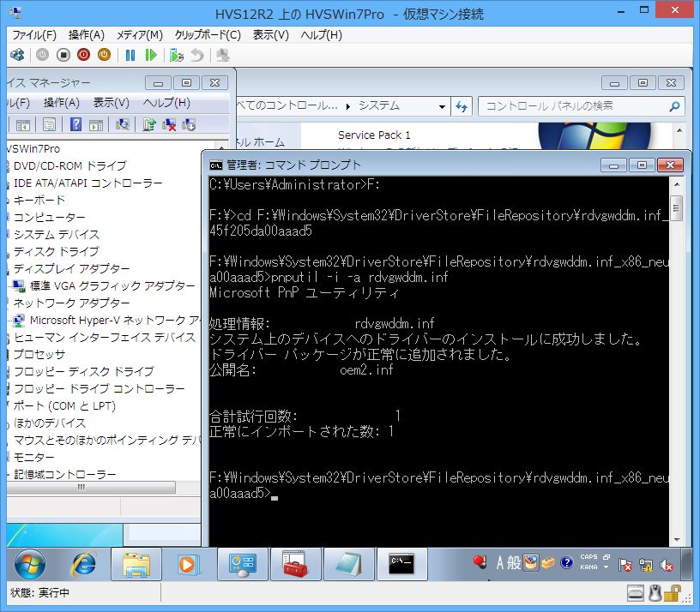Image resolution: width=700 pixels, height=612 pixels.
Task: Click the Turn Off virtual machine icon
Action: (63, 55)
